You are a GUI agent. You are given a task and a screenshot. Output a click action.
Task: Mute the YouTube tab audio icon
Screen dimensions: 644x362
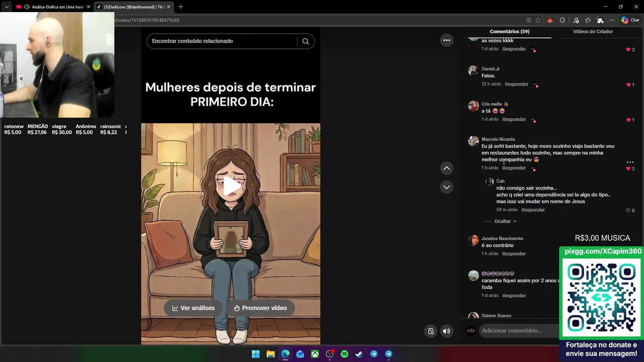27,7
